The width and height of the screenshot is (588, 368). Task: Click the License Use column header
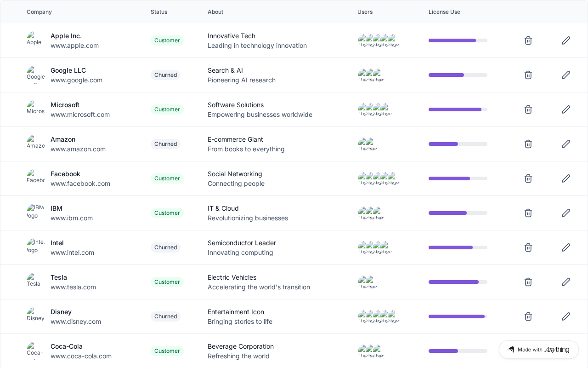[x=444, y=12]
